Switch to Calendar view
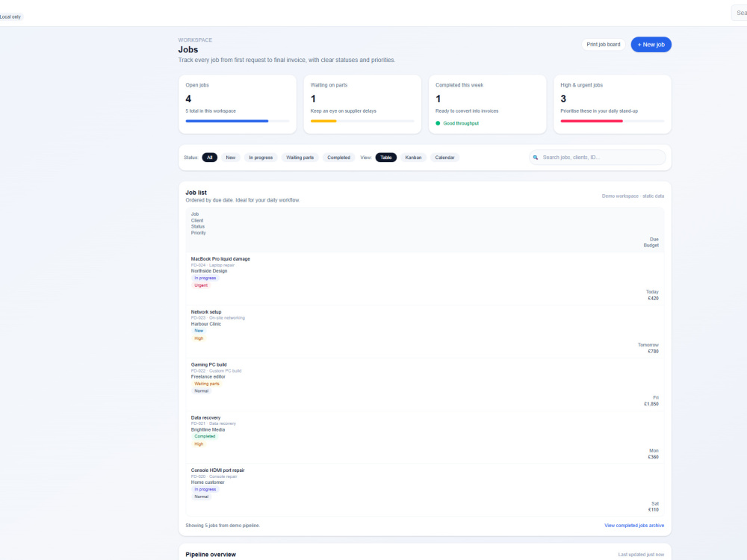This screenshot has width=747, height=560. coord(444,158)
